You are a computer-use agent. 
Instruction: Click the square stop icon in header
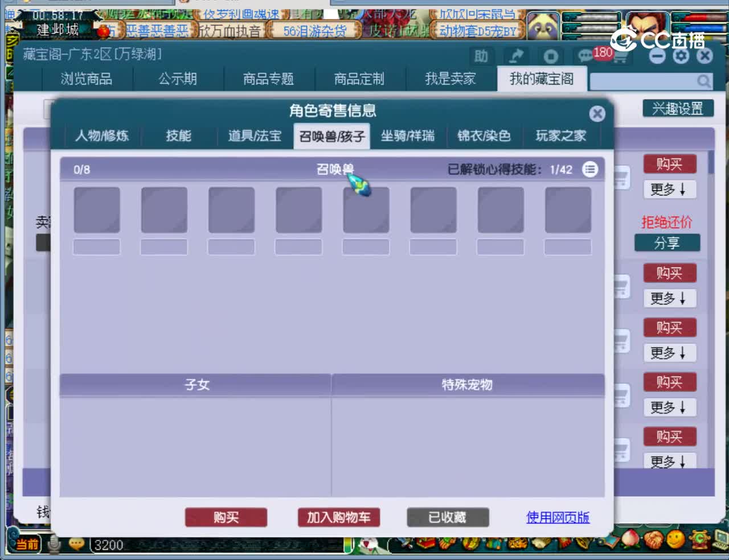click(x=550, y=56)
